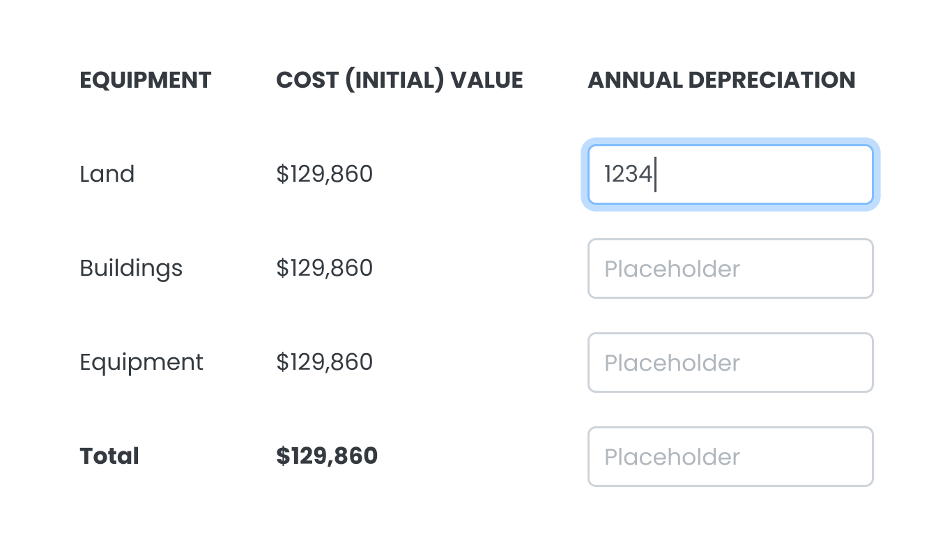Click Placeholder text in Equipment row
The width and height of the screenshot is (945, 560).
[x=672, y=364]
